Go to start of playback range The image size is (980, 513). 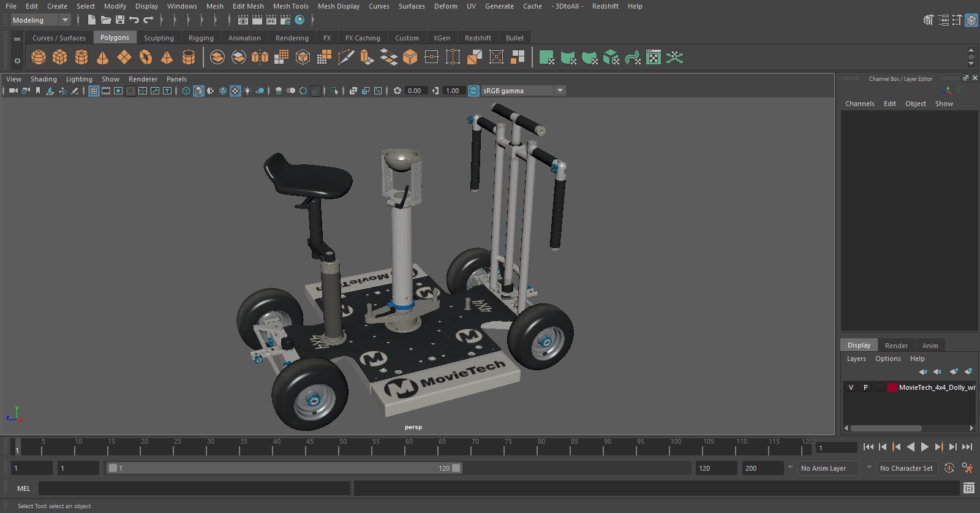pos(869,447)
